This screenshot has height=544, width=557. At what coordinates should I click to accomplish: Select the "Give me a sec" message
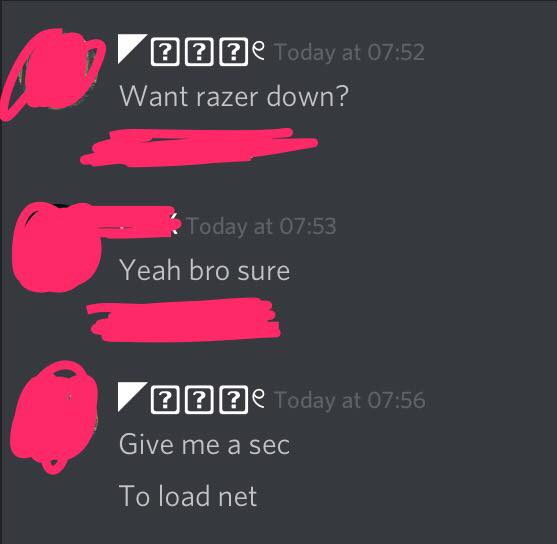[x=205, y=444]
